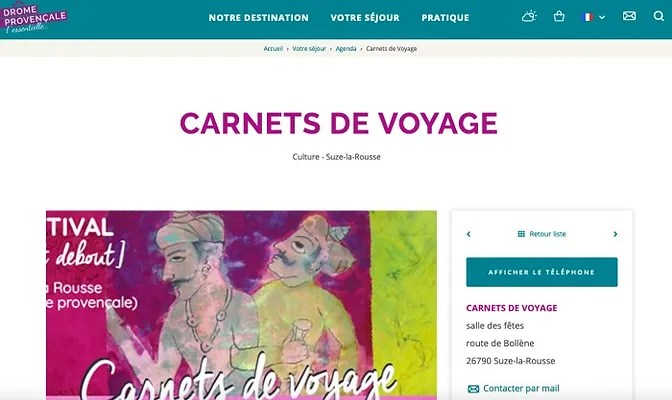Follow the Agenda breadcrumb link

(x=346, y=48)
